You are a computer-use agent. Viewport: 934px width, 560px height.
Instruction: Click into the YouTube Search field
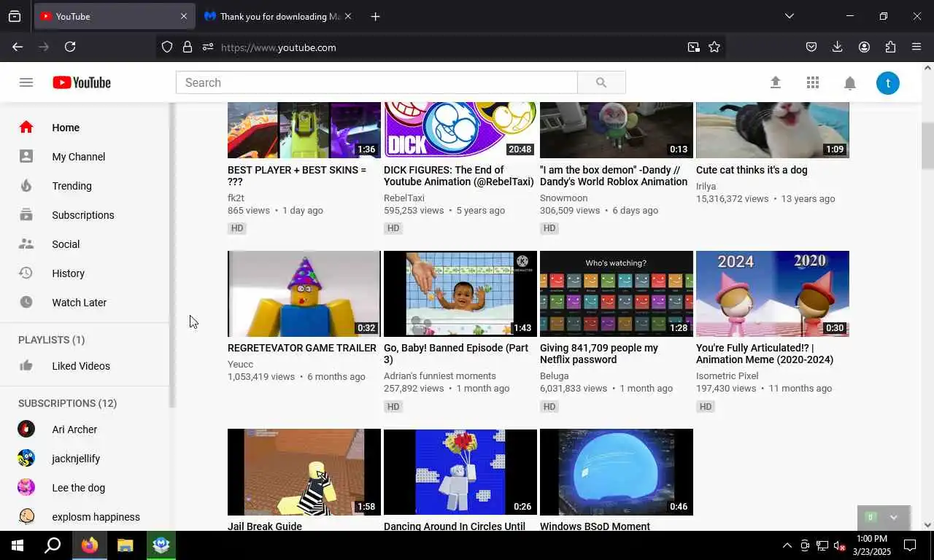click(x=377, y=82)
